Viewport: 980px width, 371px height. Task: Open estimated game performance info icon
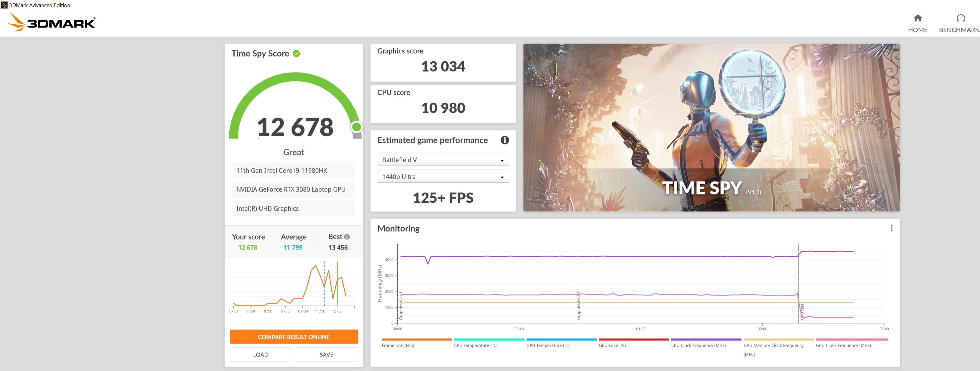pyautogui.click(x=505, y=140)
